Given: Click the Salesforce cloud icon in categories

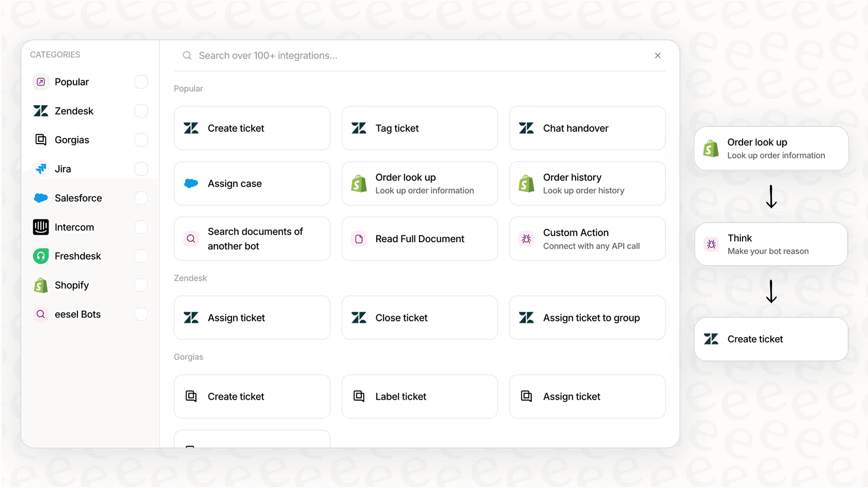Looking at the screenshot, I should [41, 198].
